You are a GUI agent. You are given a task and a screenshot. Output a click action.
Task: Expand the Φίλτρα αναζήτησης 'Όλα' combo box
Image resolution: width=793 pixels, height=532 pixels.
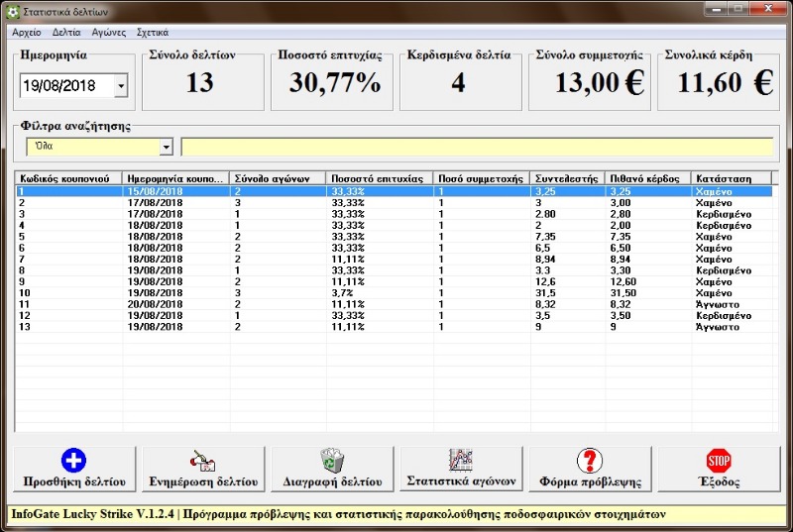166,147
